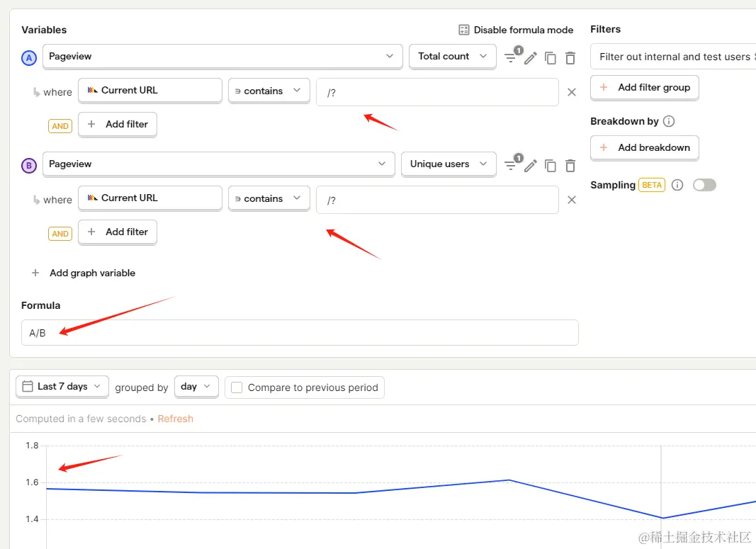Click Add breakdown button
The width and height of the screenshot is (756, 549).
pos(645,147)
